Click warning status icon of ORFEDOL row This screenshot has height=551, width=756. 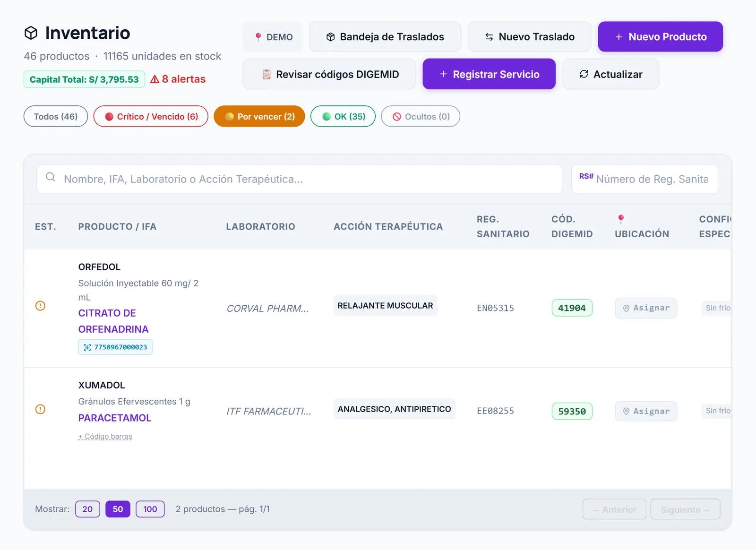(41, 306)
